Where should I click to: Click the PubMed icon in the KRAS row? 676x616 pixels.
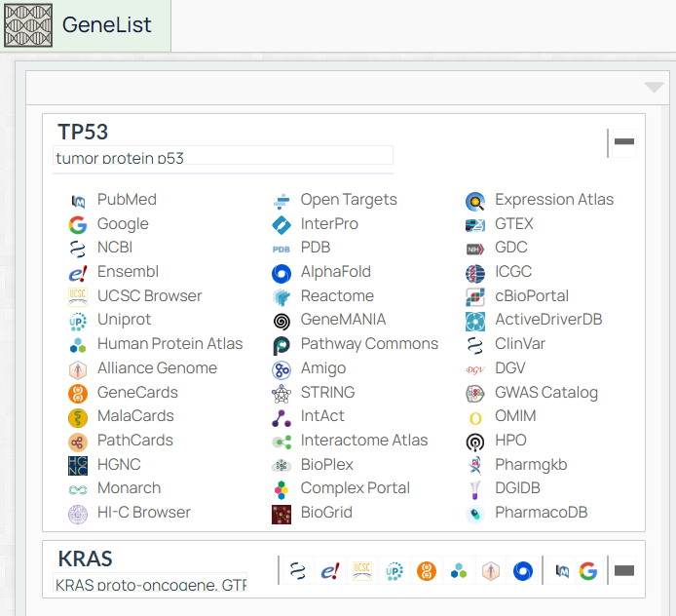click(562, 571)
